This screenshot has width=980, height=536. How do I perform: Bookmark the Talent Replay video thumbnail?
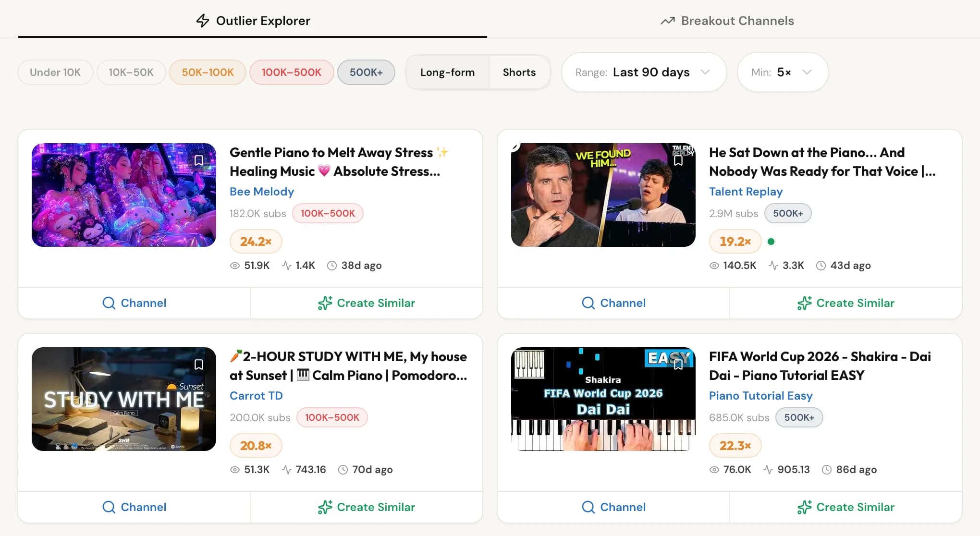(678, 160)
